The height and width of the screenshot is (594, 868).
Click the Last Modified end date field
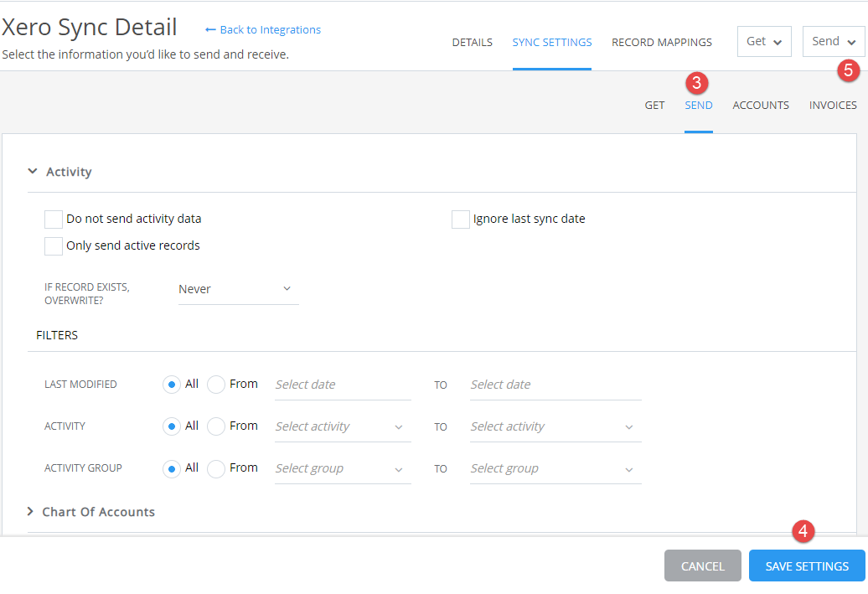pyautogui.click(x=555, y=385)
